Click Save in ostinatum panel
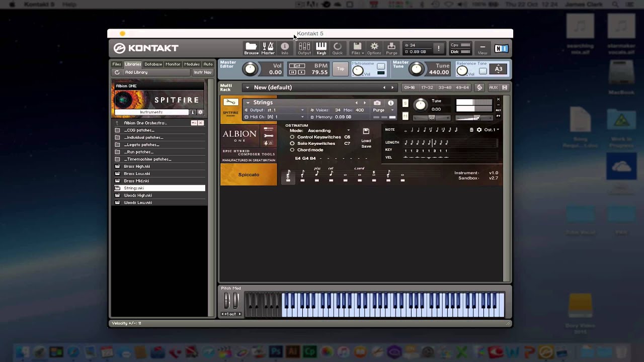Image resolution: width=644 pixels, height=362 pixels. click(366, 146)
